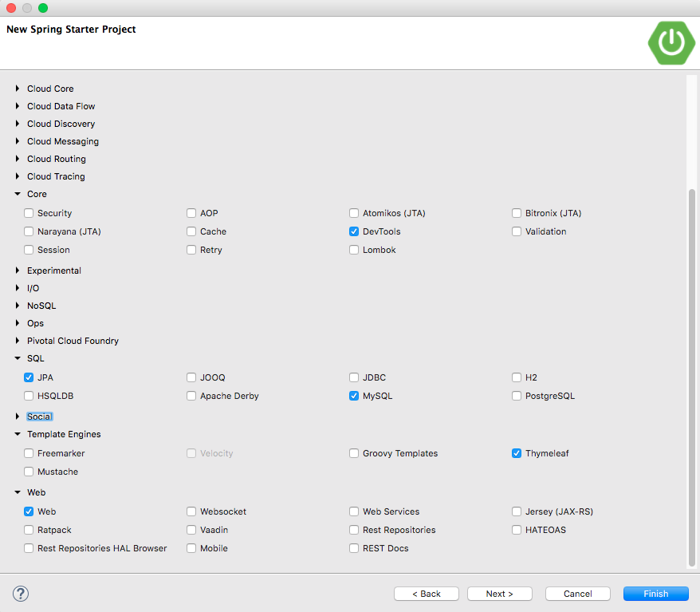The height and width of the screenshot is (612, 700).
Task: Uncheck the DevTools checkbox
Action: 353,231
